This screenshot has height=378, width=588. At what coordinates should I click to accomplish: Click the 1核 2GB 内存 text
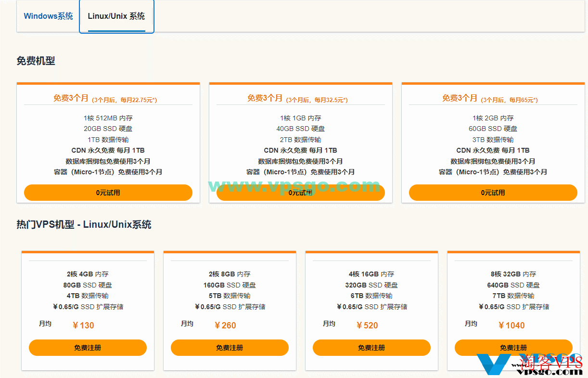click(493, 118)
